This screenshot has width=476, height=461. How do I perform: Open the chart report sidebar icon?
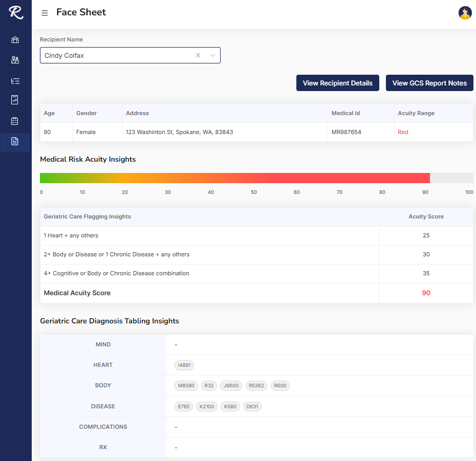click(x=14, y=100)
